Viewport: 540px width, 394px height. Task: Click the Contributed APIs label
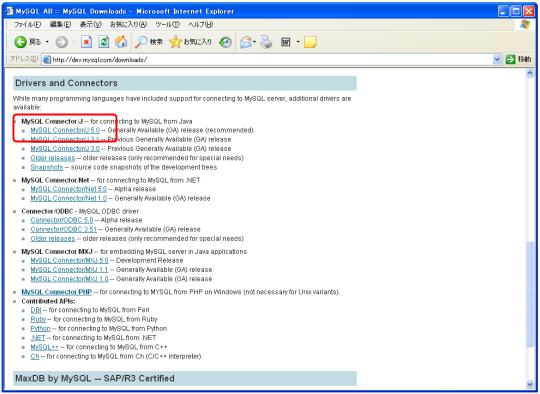pyautogui.click(x=48, y=301)
